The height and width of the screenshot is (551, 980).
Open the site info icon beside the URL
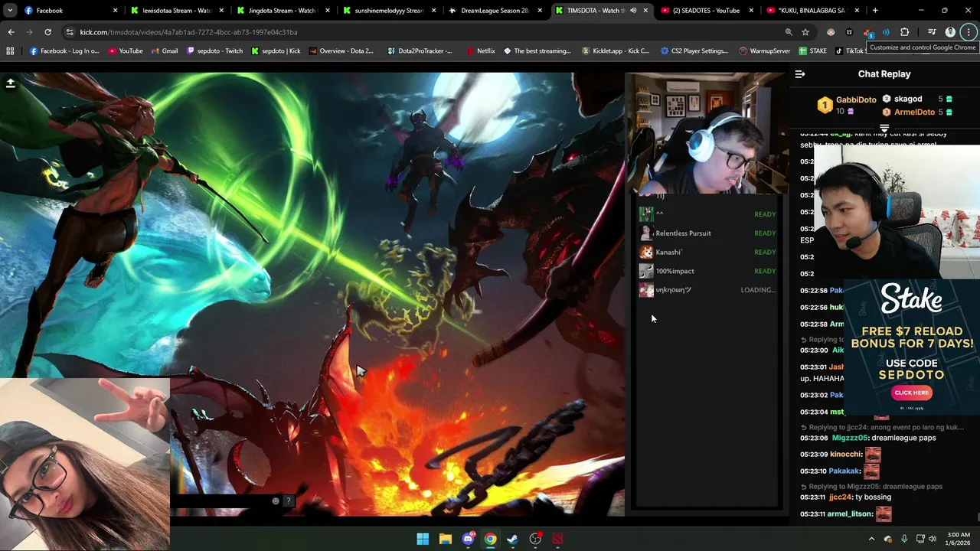(x=70, y=32)
